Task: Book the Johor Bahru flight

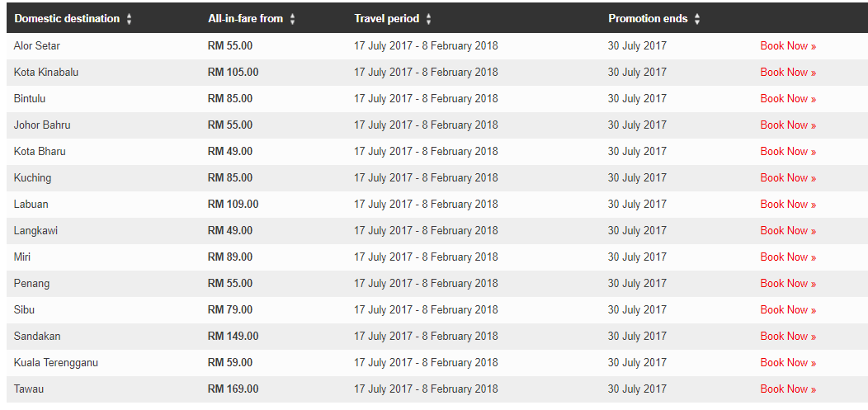Action: click(787, 125)
